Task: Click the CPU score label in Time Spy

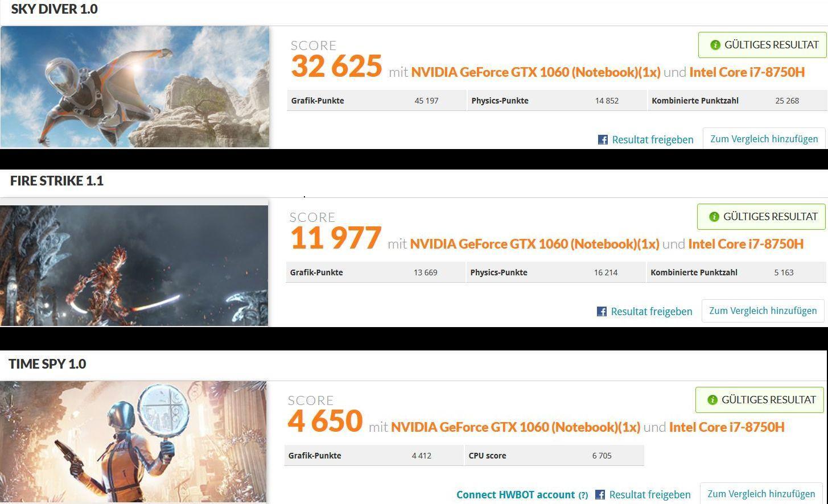Action: pyautogui.click(x=487, y=456)
